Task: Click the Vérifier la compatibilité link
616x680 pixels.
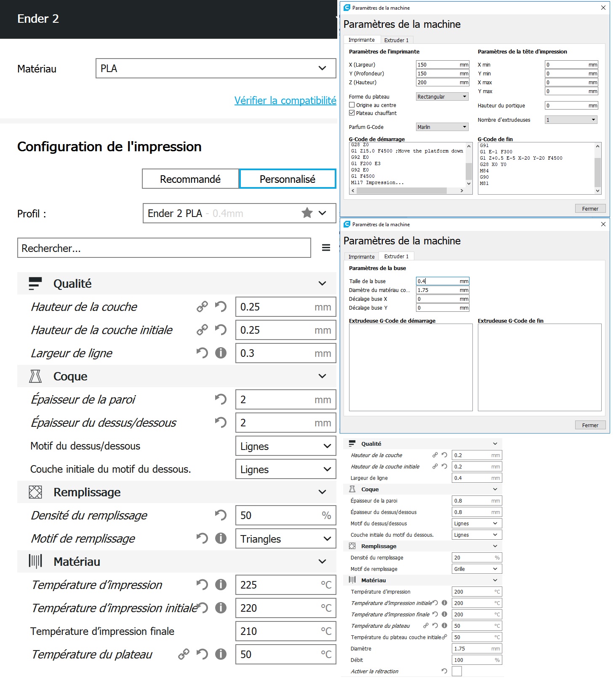Action: [285, 101]
